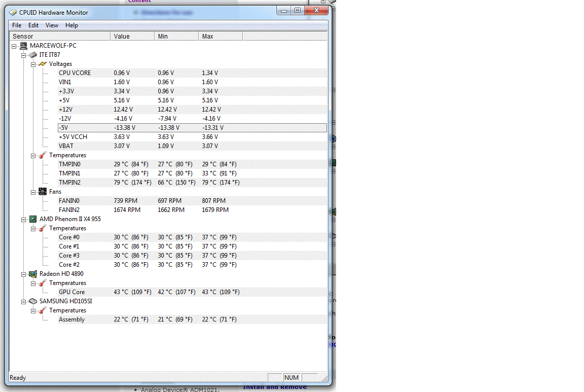Open the View menu
This screenshot has width=584, height=392.
pyautogui.click(x=52, y=25)
